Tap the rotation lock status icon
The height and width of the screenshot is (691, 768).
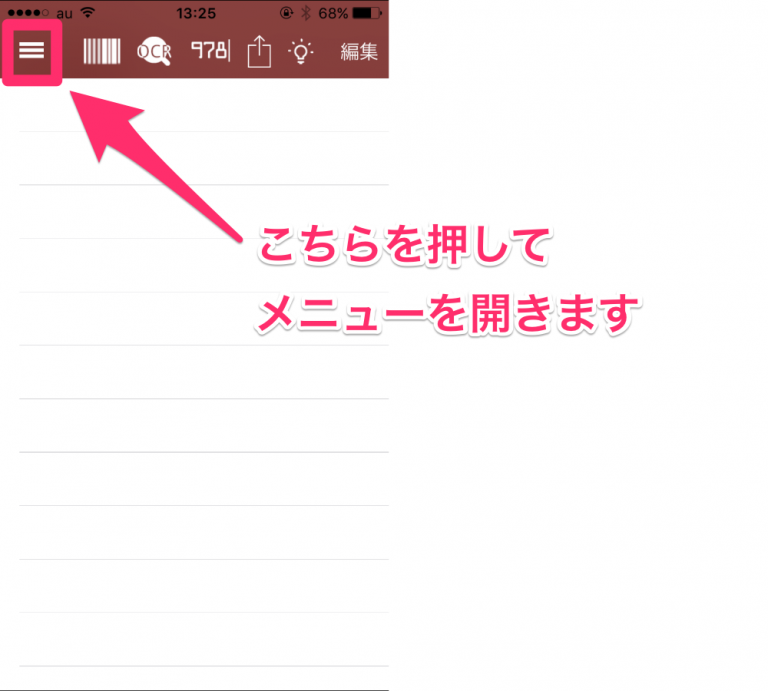(x=286, y=13)
